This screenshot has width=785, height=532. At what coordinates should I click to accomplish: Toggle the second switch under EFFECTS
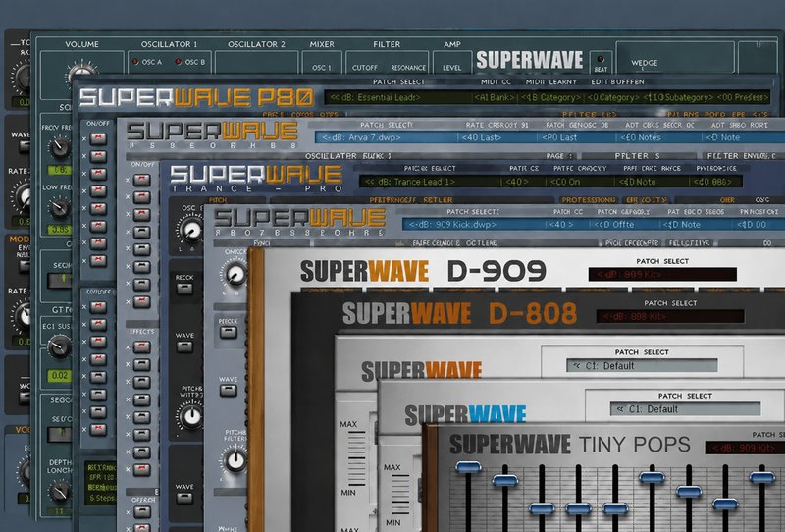click(x=141, y=365)
